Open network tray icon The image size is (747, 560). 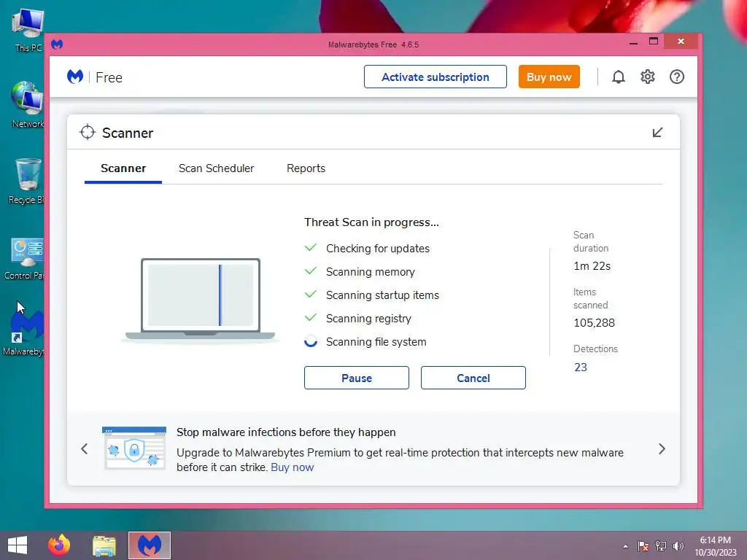661,546
